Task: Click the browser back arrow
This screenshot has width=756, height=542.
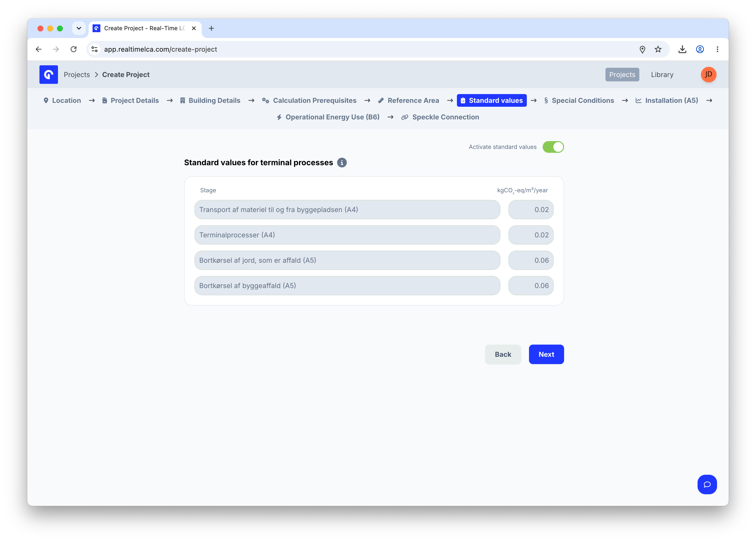Action: click(39, 49)
